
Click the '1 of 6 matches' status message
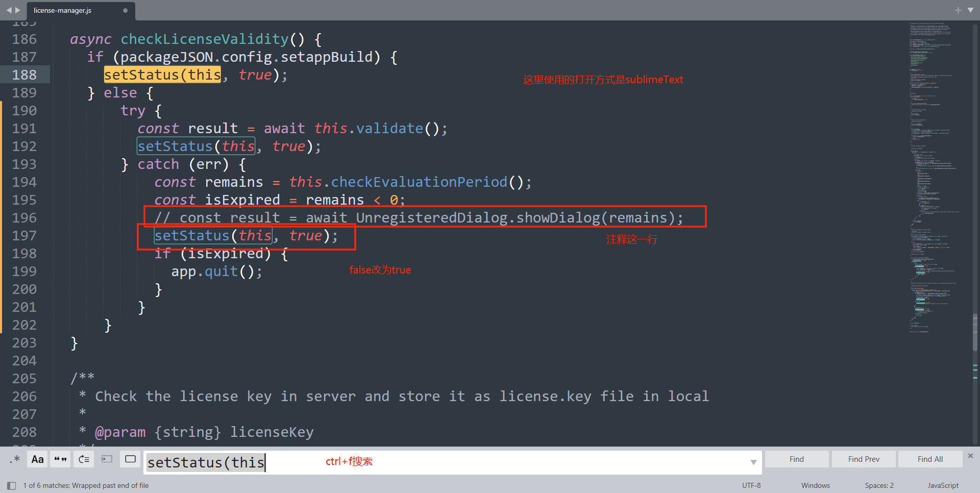86,485
